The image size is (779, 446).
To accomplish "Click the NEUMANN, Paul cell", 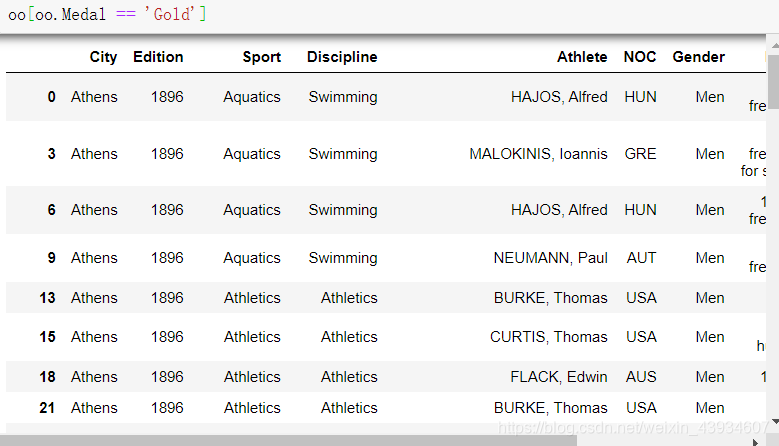I will pyautogui.click(x=550, y=258).
